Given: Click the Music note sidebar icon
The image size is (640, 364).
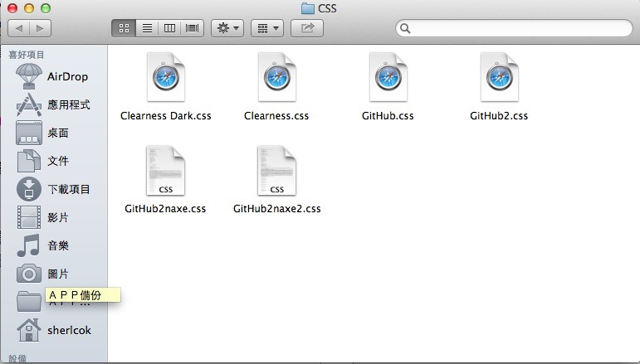Looking at the screenshot, I should point(28,245).
